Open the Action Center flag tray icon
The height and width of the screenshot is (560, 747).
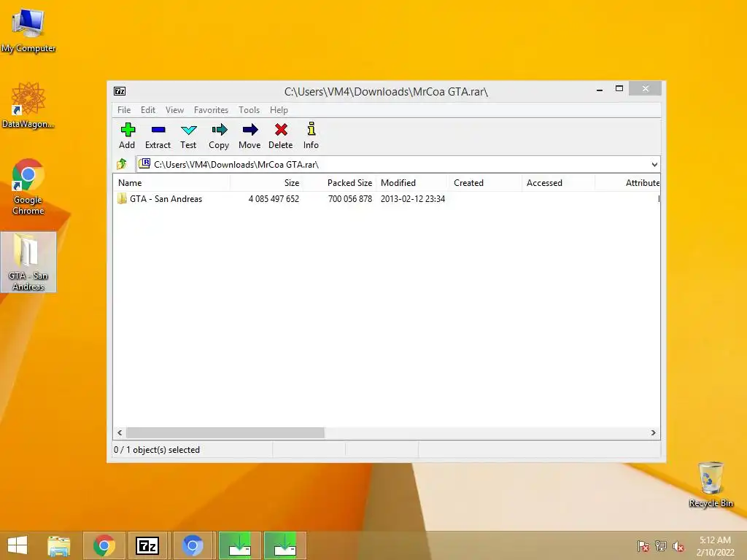click(x=643, y=546)
